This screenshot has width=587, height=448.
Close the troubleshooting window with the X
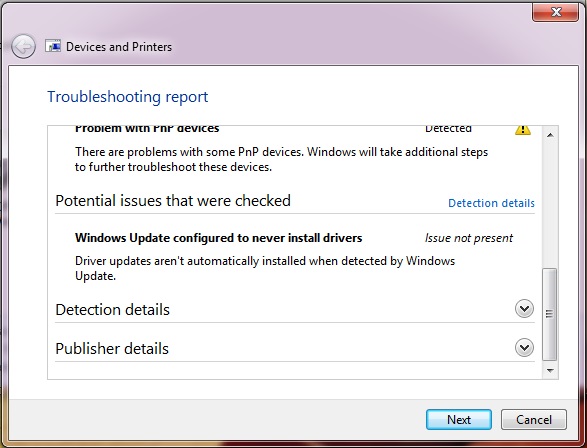(555, 12)
